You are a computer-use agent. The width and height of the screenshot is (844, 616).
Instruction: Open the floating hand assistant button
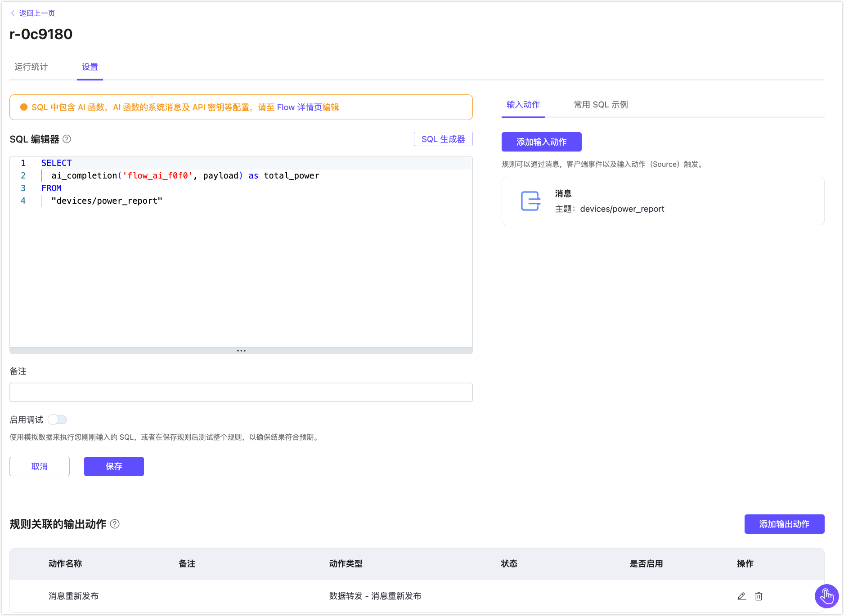click(x=826, y=596)
